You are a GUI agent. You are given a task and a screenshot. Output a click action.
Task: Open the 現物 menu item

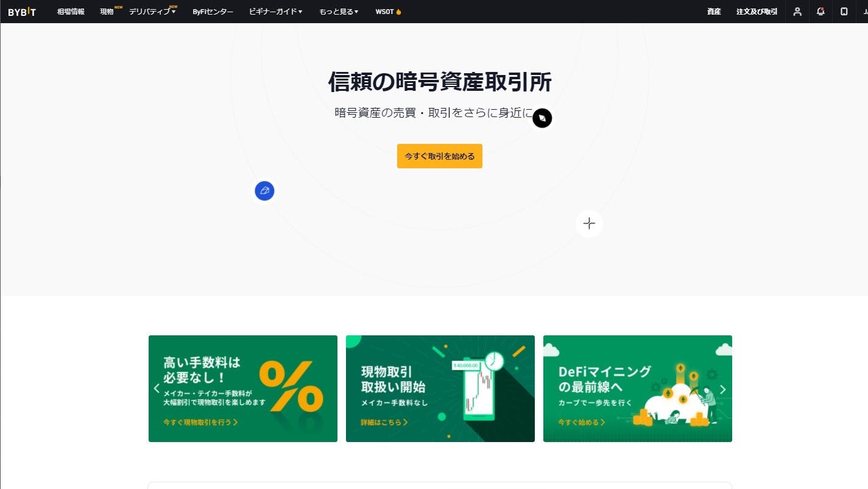[107, 12]
